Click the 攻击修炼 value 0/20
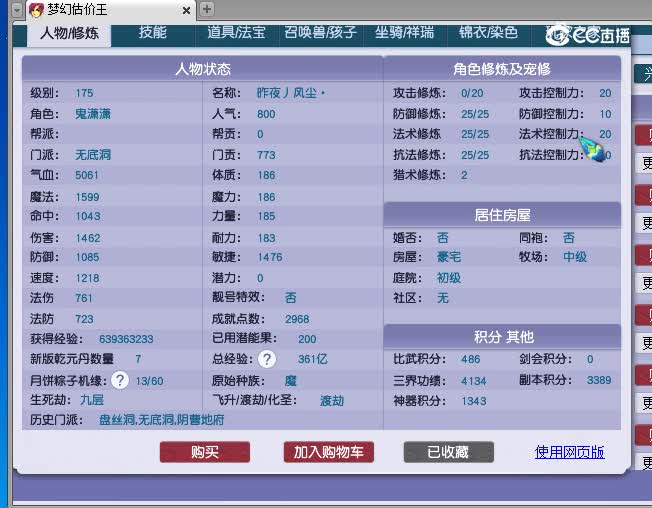 tap(472, 93)
